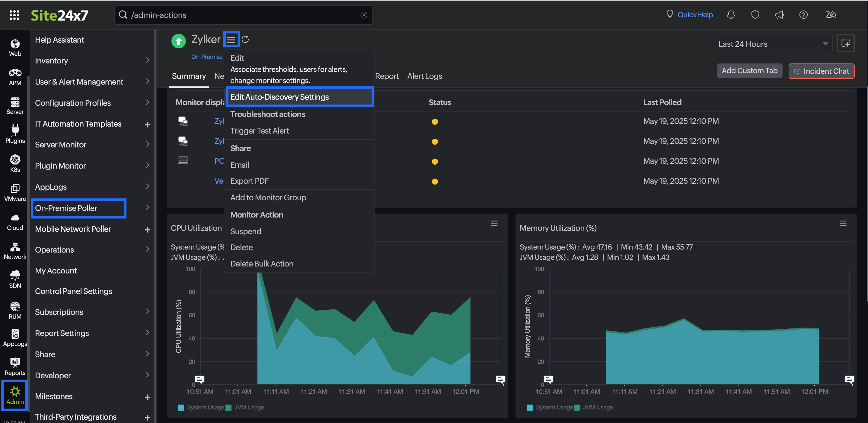Open the APM module in sidebar
Screen dimensions: 868x423
pyautogui.click(x=15, y=77)
